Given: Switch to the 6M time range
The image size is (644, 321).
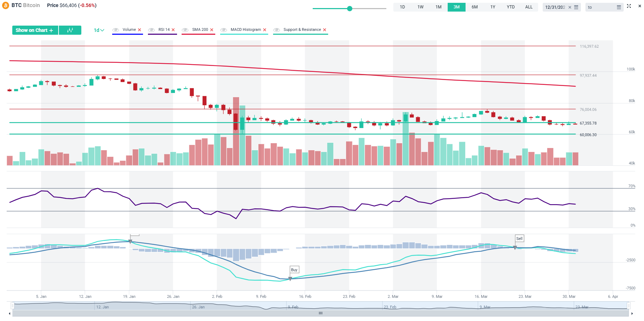Looking at the screenshot, I should 474,7.
